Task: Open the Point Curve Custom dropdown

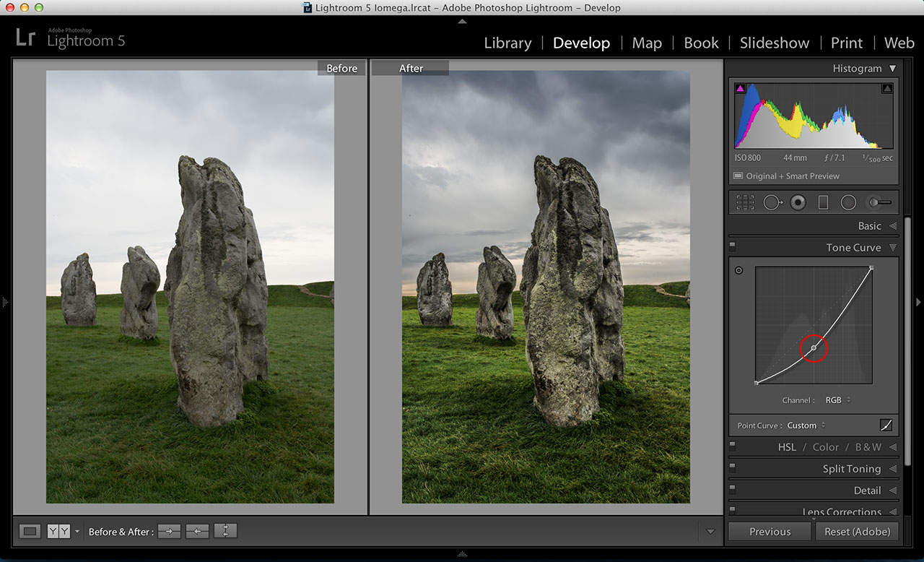Action: [806, 425]
